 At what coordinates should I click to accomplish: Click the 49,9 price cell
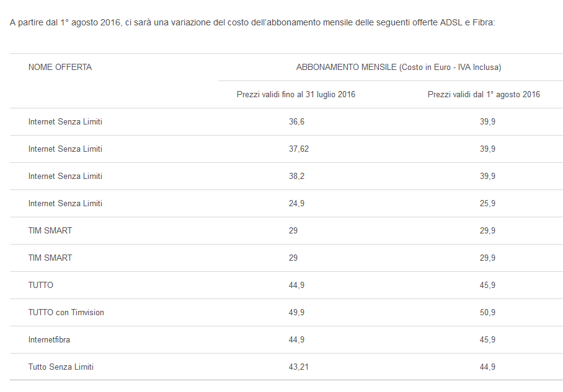click(x=296, y=313)
